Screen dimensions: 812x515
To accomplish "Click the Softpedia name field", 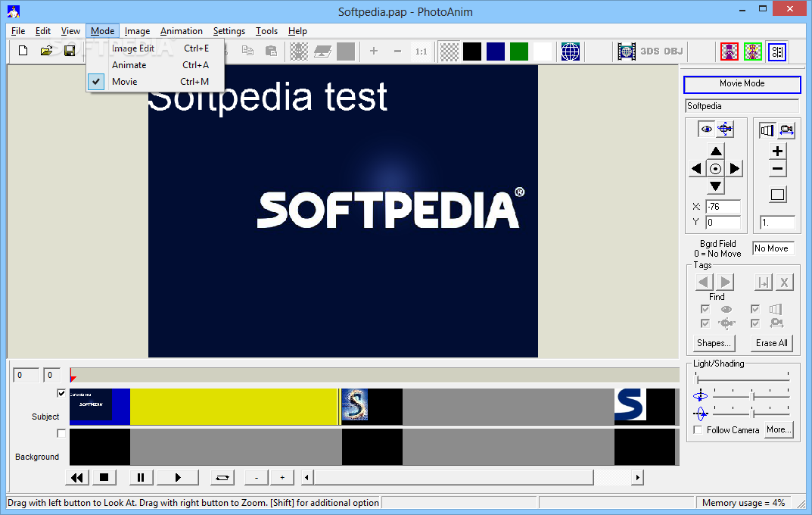I will click(x=742, y=106).
